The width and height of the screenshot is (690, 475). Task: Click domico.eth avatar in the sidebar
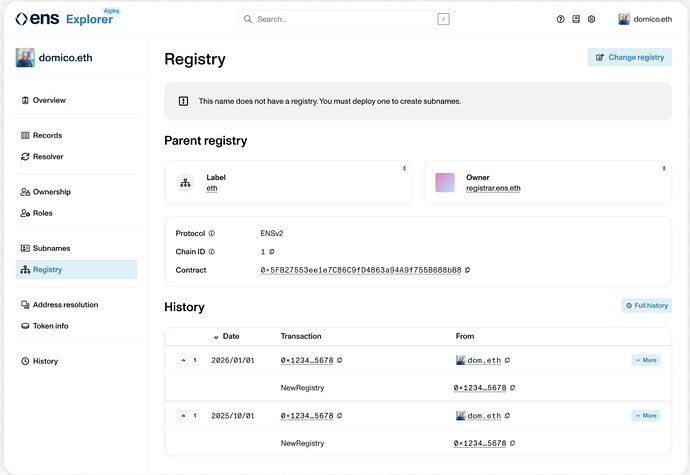(x=25, y=58)
